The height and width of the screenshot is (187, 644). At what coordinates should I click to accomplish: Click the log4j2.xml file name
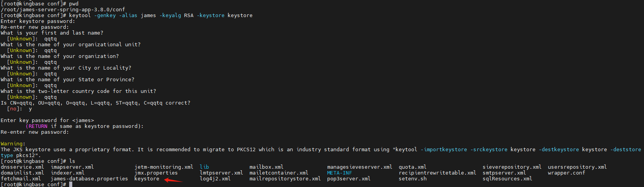(x=215, y=179)
